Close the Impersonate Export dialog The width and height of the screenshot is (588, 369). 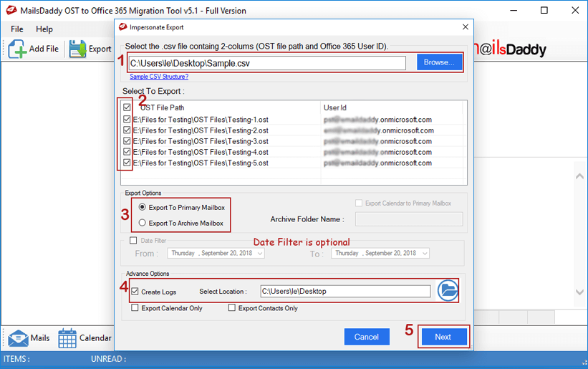[x=466, y=27]
